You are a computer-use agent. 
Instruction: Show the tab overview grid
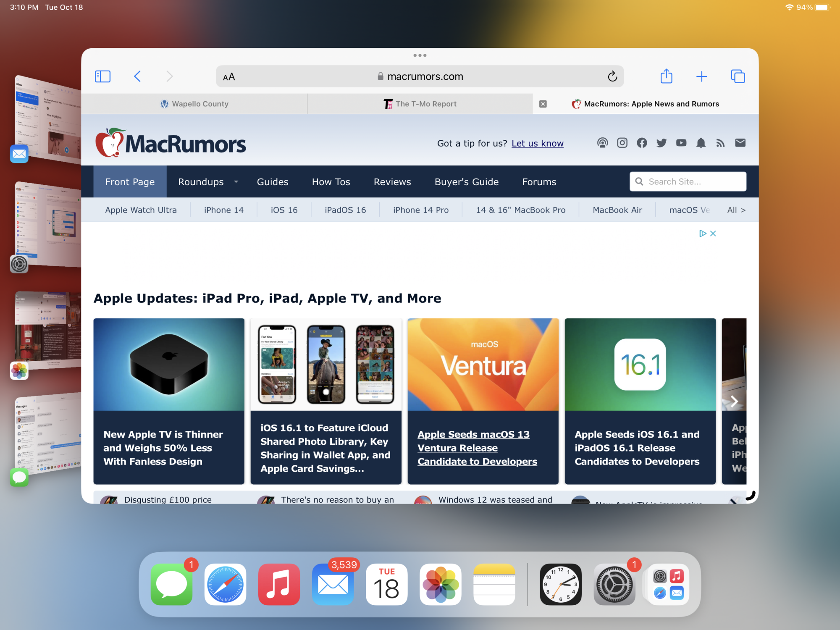[738, 76]
